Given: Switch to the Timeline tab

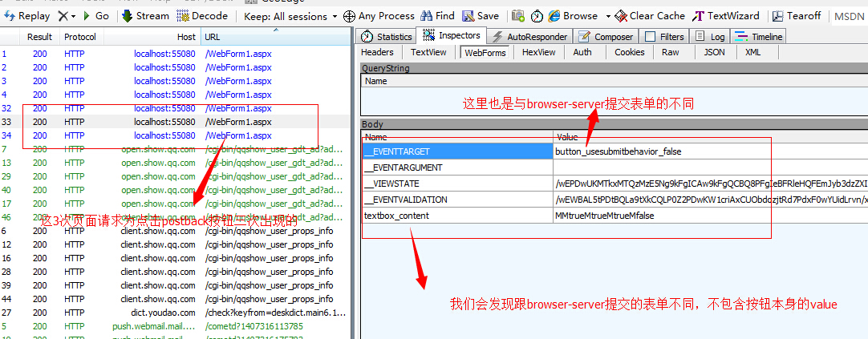Looking at the screenshot, I should tap(758, 37).
